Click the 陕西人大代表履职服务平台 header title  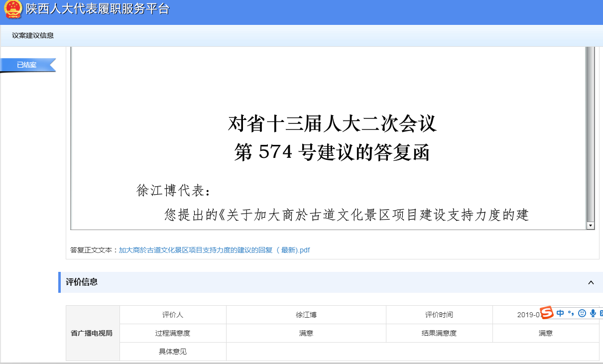(x=98, y=9)
